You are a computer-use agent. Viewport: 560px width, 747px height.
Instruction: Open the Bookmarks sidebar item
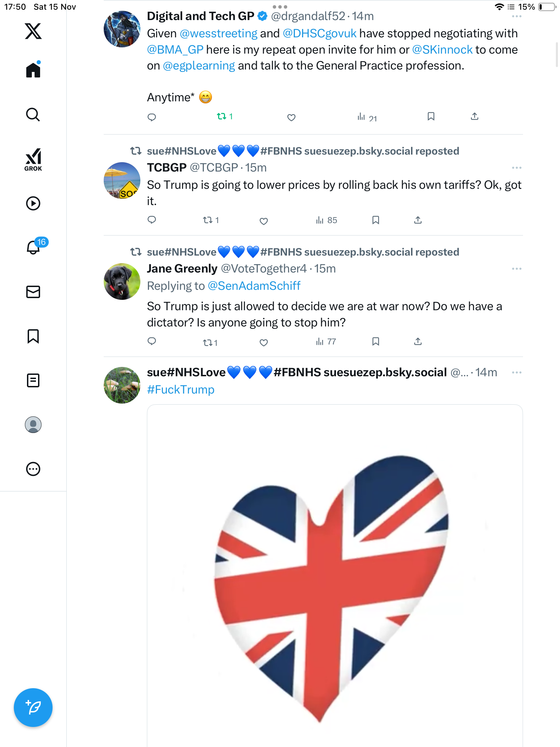point(33,336)
